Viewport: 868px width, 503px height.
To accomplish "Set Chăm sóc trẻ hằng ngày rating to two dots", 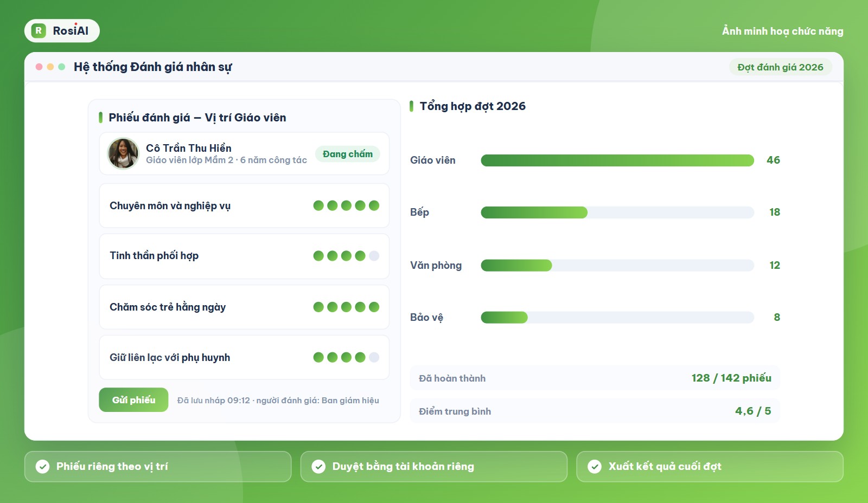I will [333, 307].
